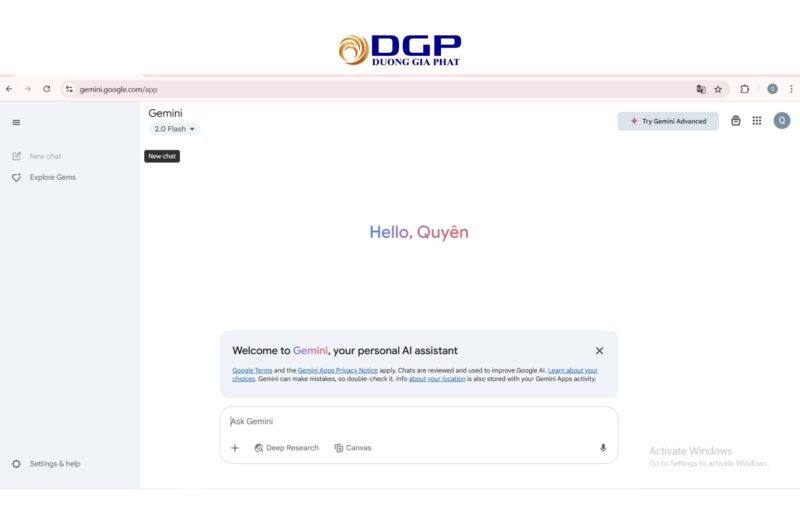
Task: Click the browser forward arrow
Action: coord(28,89)
